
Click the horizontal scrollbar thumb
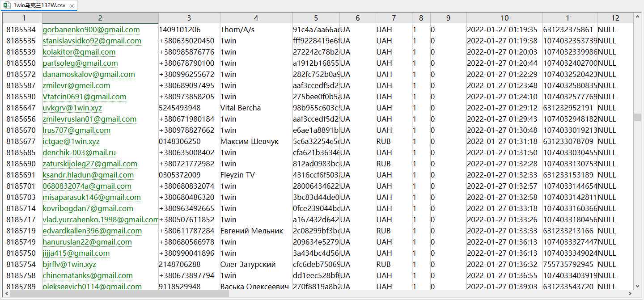[119, 294]
